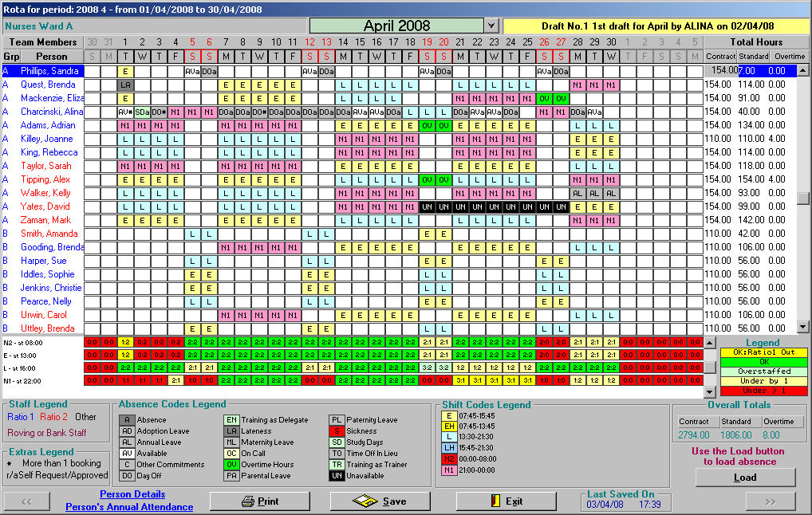Select Phillips, Sandra in staff list
Viewport: 812px width, 515px height.
[x=49, y=71]
